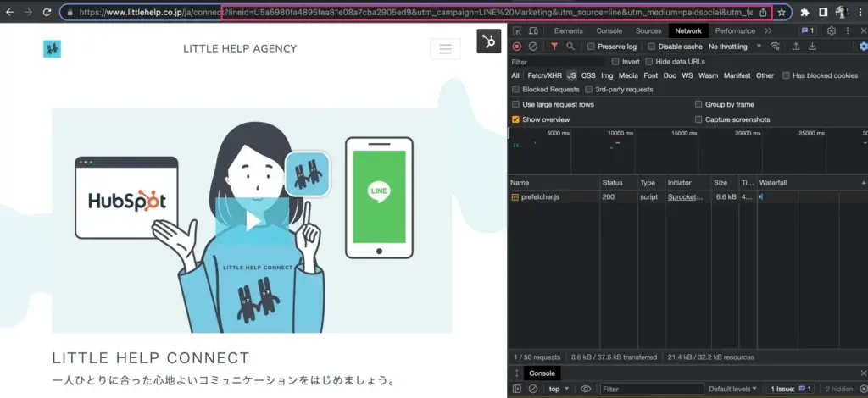Bookmark this page with the star icon
Image resolution: width=868 pixels, height=398 pixels.
(782, 13)
